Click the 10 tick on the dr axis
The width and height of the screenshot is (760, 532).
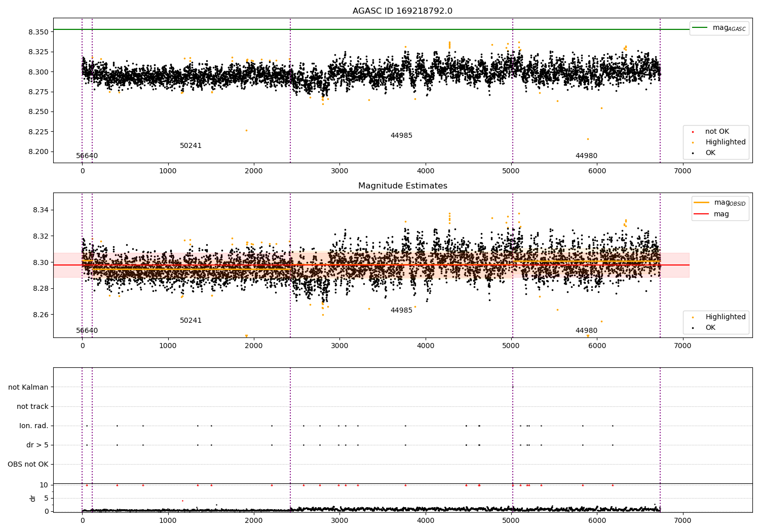click(45, 485)
